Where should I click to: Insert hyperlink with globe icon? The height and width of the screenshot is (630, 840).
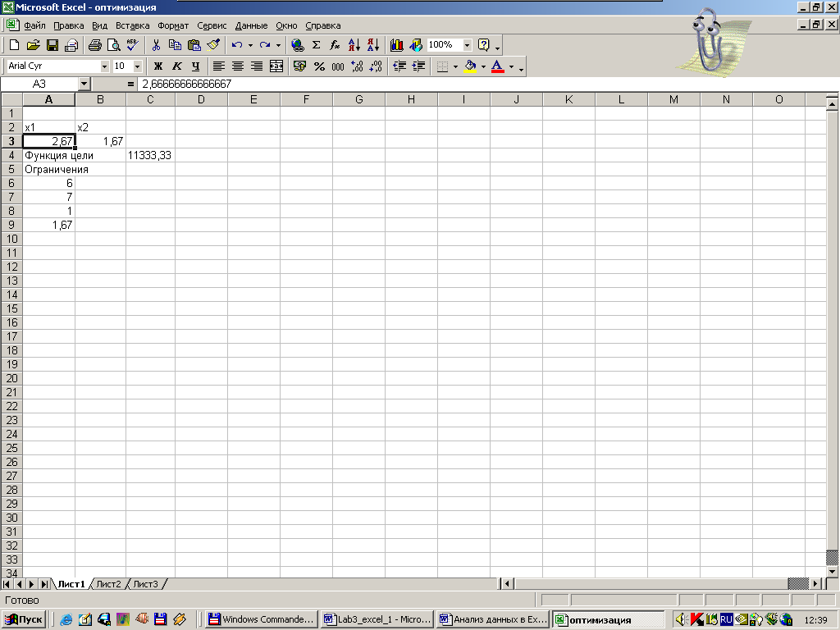(x=297, y=45)
